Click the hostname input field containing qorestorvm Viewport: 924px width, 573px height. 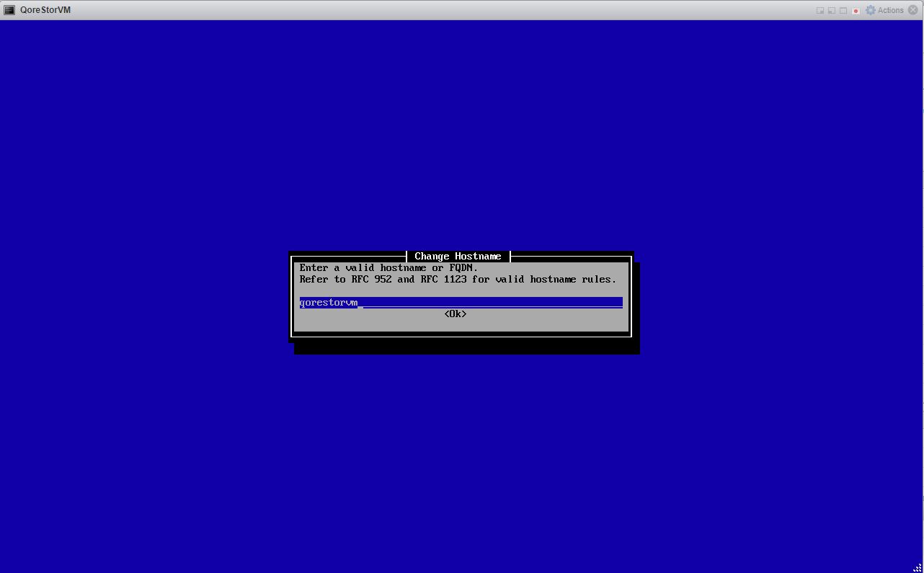pyautogui.click(x=461, y=303)
